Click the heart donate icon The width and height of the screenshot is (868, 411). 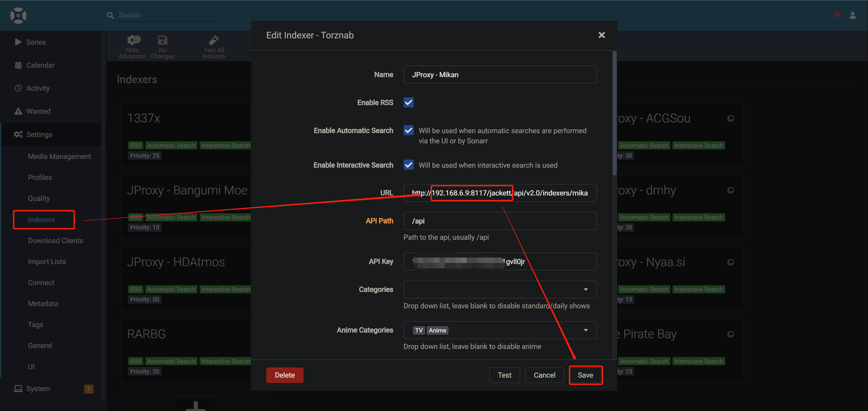(837, 15)
